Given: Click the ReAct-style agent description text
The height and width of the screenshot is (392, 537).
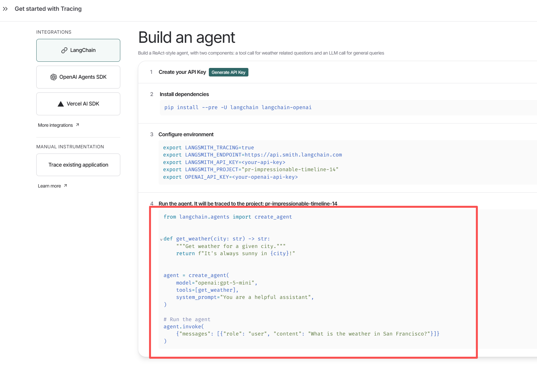Looking at the screenshot, I should click(x=261, y=53).
